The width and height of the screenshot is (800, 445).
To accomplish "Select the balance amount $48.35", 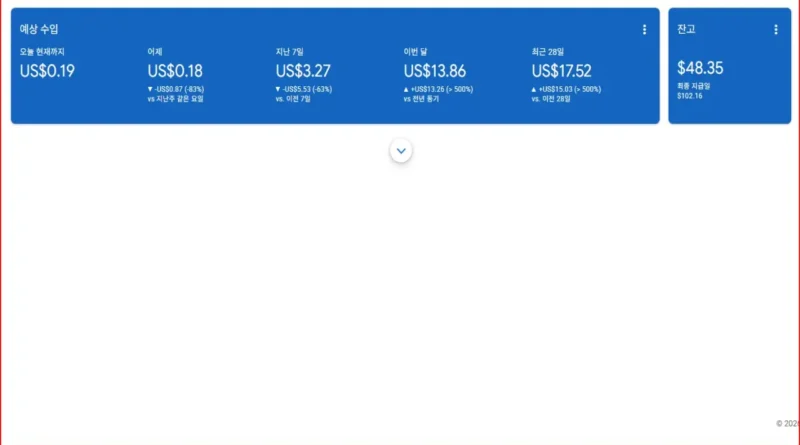I will click(x=700, y=68).
